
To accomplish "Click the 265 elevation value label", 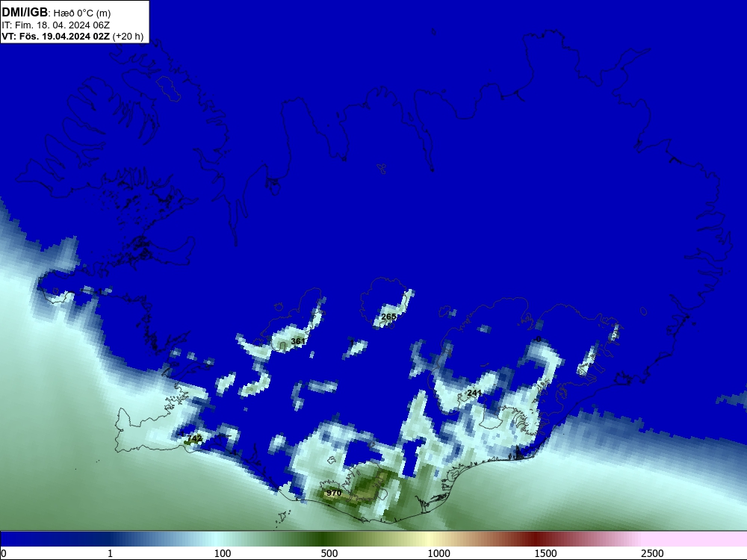I will coord(388,317).
